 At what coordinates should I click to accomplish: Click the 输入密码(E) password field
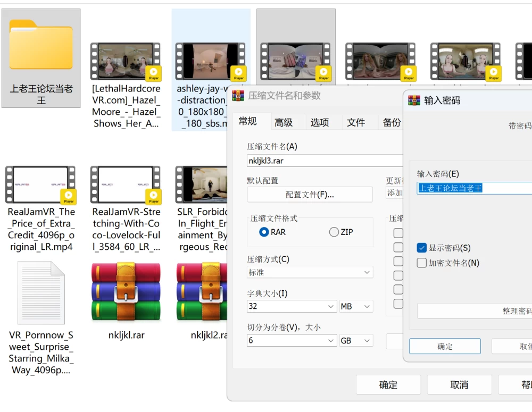click(475, 188)
